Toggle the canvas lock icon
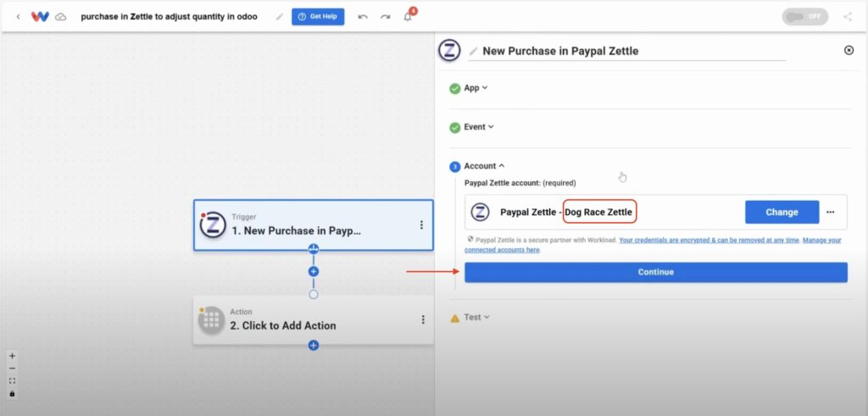This screenshot has height=416, width=868. click(x=12, y=394)
